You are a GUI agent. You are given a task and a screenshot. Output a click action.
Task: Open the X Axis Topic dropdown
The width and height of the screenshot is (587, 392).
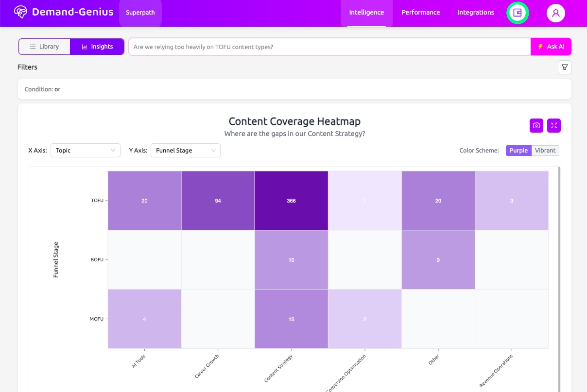click(86, 150)
